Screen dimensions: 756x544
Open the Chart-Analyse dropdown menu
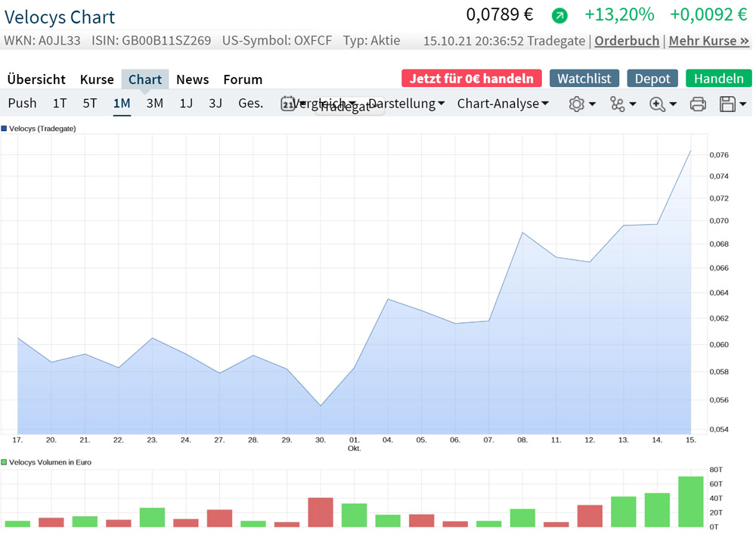[503, 104]
